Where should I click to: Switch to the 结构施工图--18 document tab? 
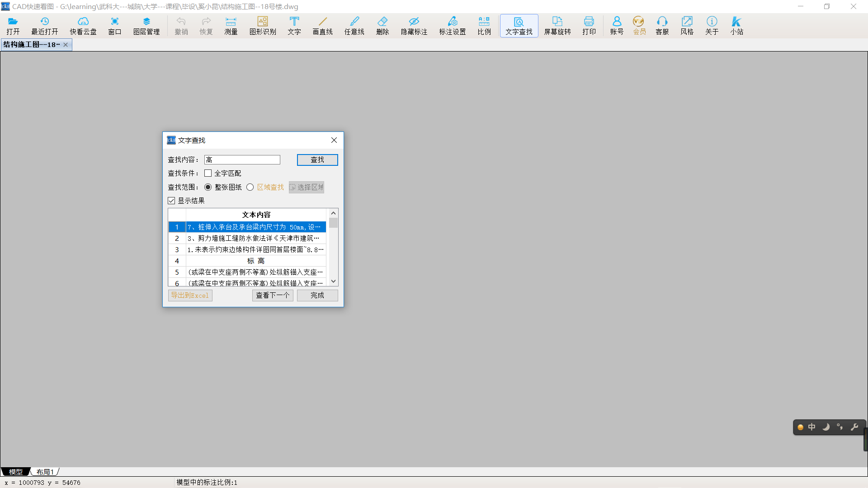(32, 45)
